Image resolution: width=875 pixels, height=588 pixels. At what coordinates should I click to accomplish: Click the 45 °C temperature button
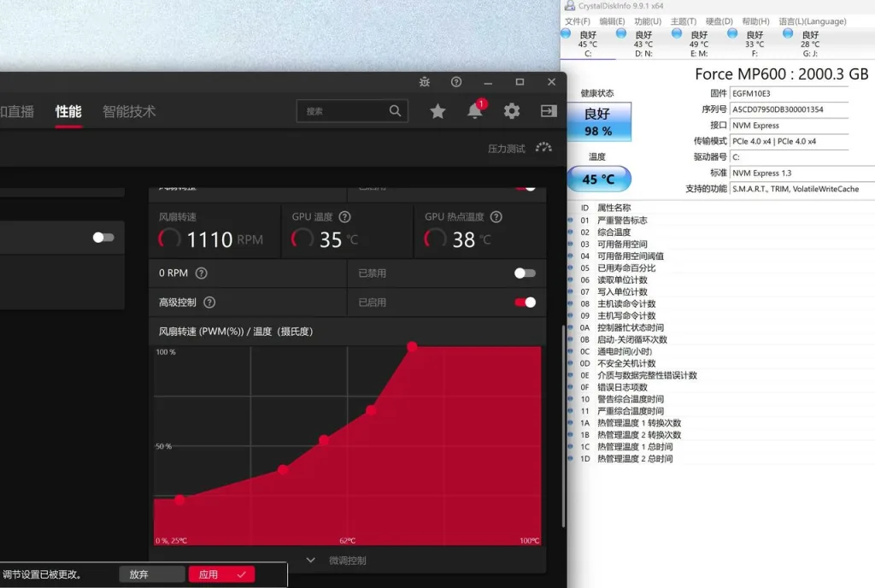pyautogui.click(x=599, y=179)
